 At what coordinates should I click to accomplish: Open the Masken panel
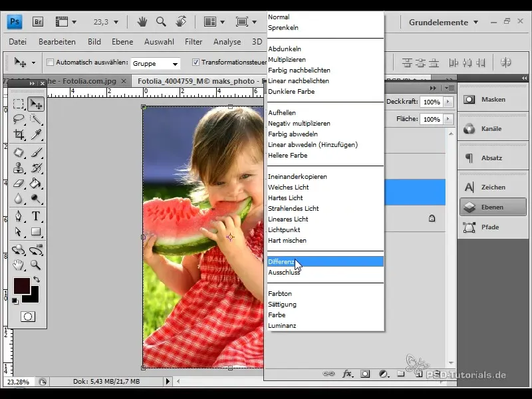coord(493,99)
